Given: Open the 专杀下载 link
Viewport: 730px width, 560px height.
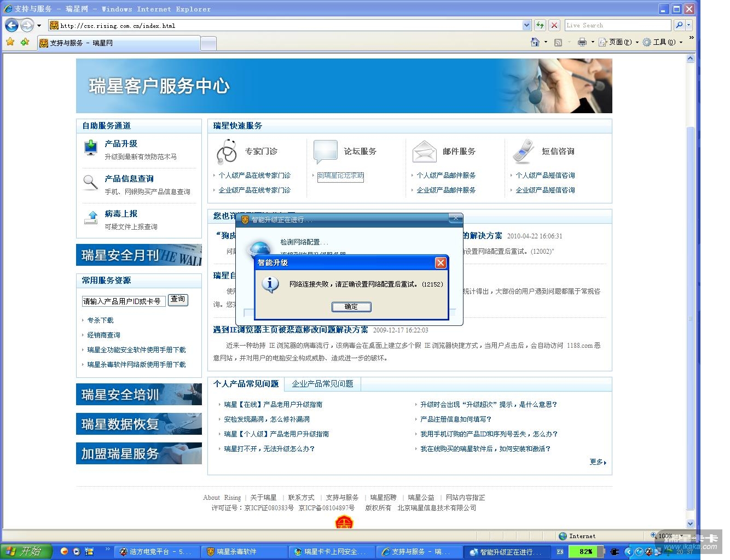Looking at the screenshot, I should (100, 320).
